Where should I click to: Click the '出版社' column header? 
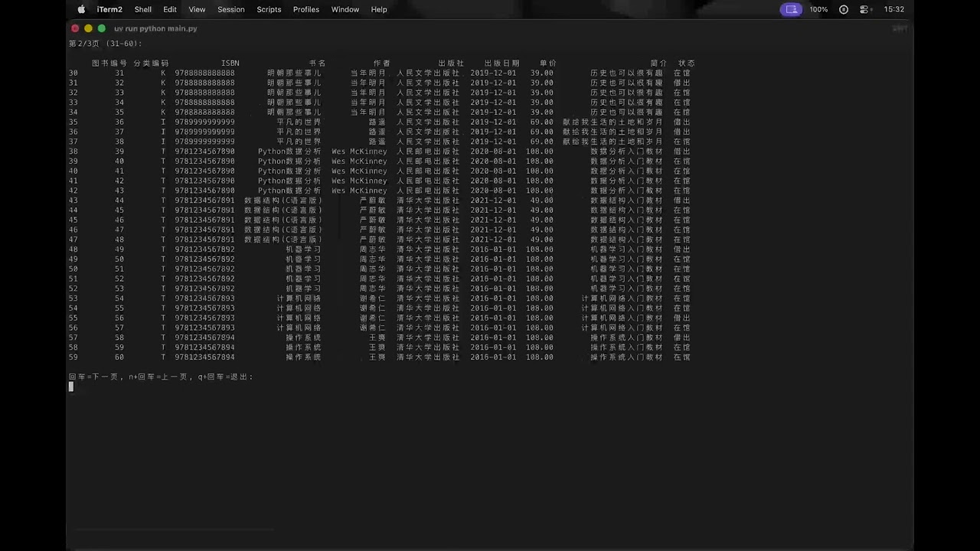coord(451,63)
